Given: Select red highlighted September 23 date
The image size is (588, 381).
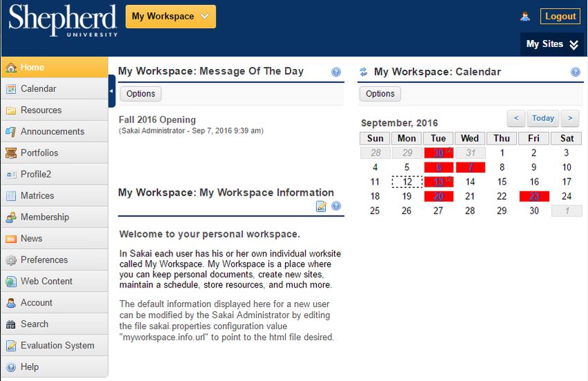Looking at the screenshot, I should click(x=534, y=196).
